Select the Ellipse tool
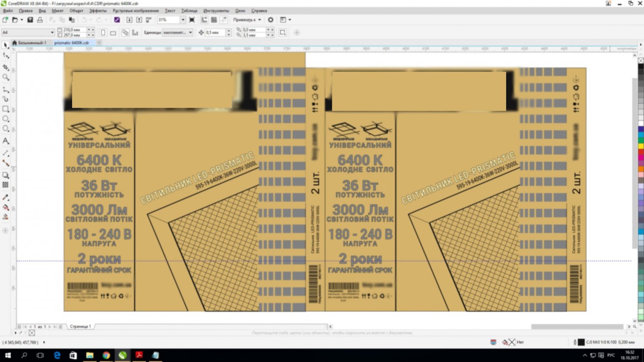The height and width of the screenshot is (362, 644). [6, 119]
